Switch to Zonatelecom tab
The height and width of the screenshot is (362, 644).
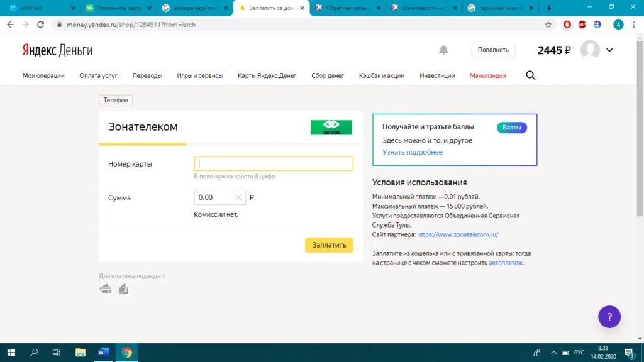click(x=423, y=8)
